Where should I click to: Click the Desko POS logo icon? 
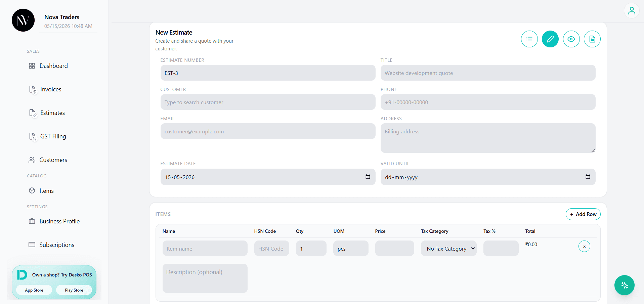(x=22, y=274)
